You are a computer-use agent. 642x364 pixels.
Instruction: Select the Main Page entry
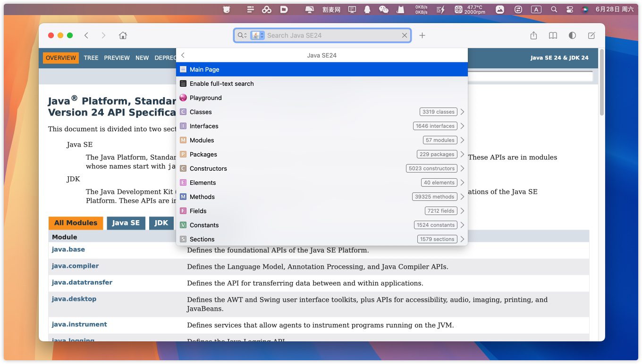tap(204, 69)
